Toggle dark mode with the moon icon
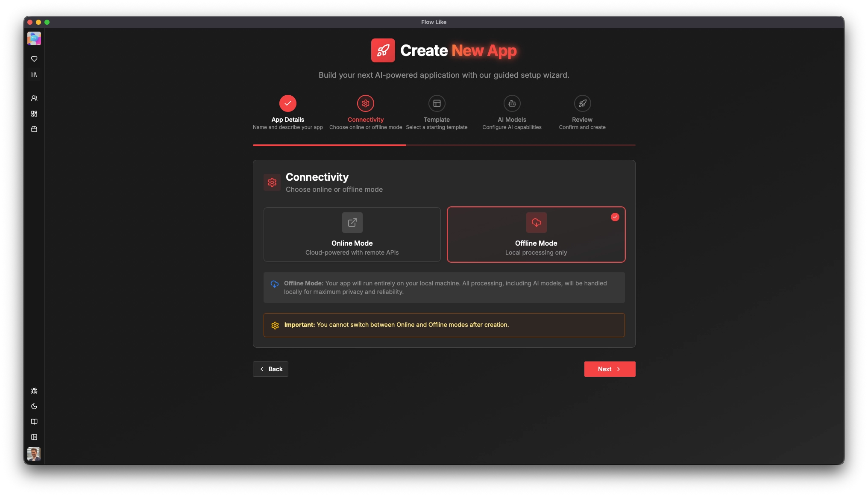 34,406
